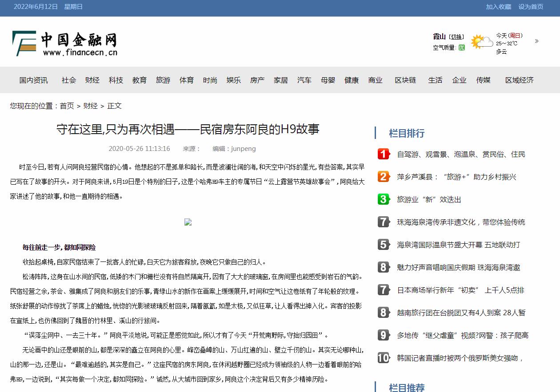The width and height of the screenshot is (560, 392).
Task: Select 传媒 in navigation bar
Action: pyautogui.click(x=484, y=80)
